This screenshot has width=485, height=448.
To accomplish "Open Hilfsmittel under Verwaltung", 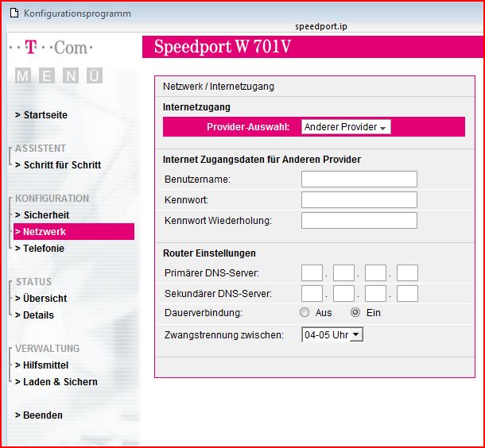I will (42, 365).
